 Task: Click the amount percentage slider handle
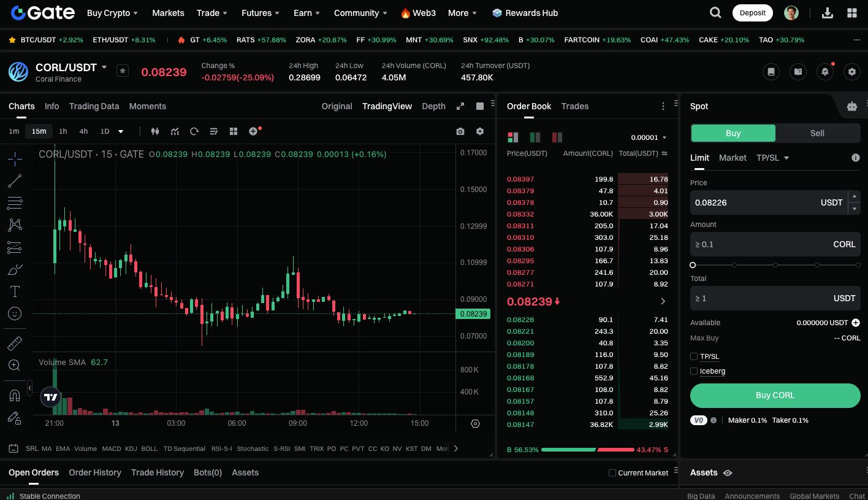click(x=693, y=265)
